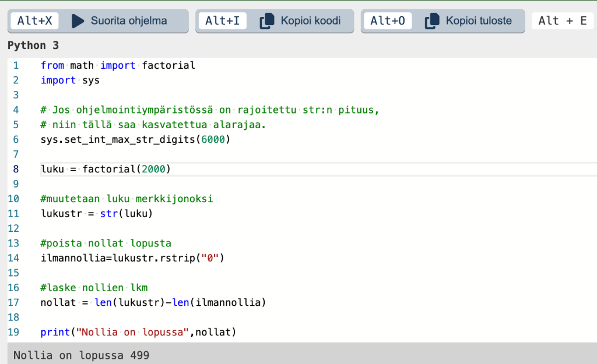
Task: Click the output text 'Nollia on lopussa 499'
Action: 81,355
